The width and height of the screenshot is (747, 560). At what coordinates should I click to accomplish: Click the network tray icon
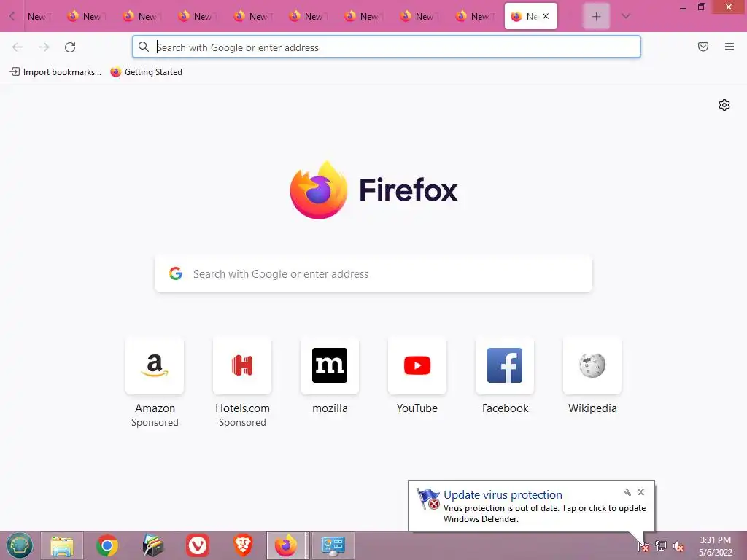(660, 546)
